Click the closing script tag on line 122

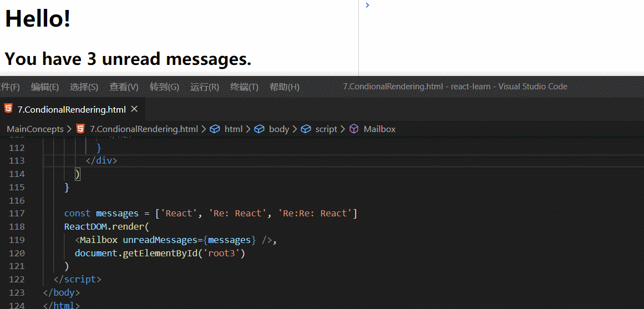point(77,280)
